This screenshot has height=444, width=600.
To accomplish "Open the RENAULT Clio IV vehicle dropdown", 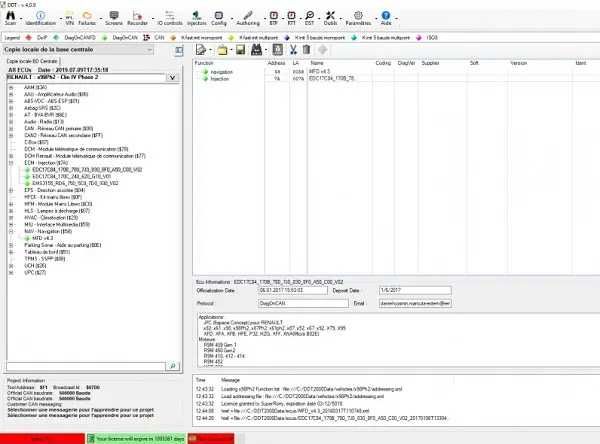I will (172, 77).
